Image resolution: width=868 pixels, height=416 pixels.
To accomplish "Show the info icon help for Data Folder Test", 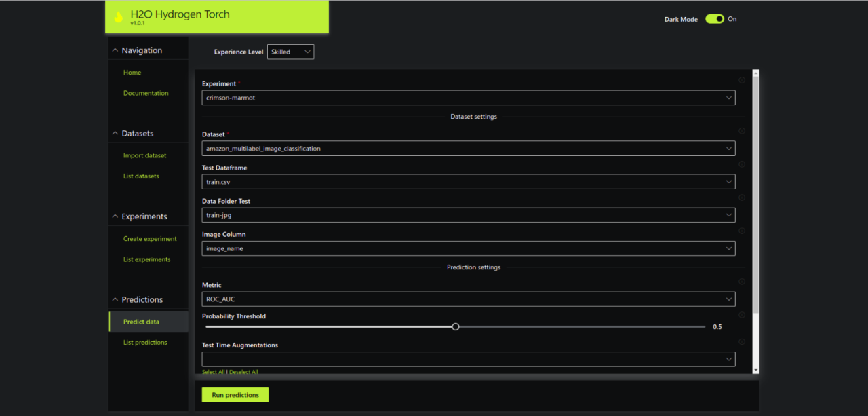I will pyautogui.click(x=742, y=197).
